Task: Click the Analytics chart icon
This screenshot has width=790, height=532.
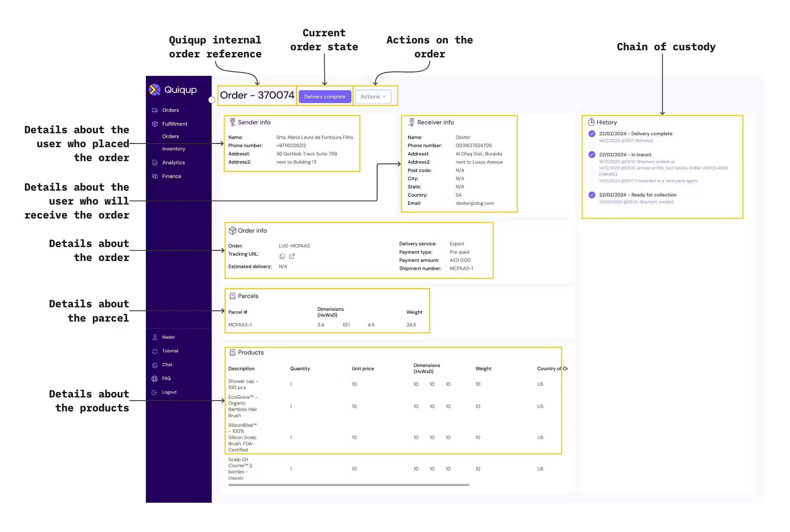Action: [x=155, y=163]
